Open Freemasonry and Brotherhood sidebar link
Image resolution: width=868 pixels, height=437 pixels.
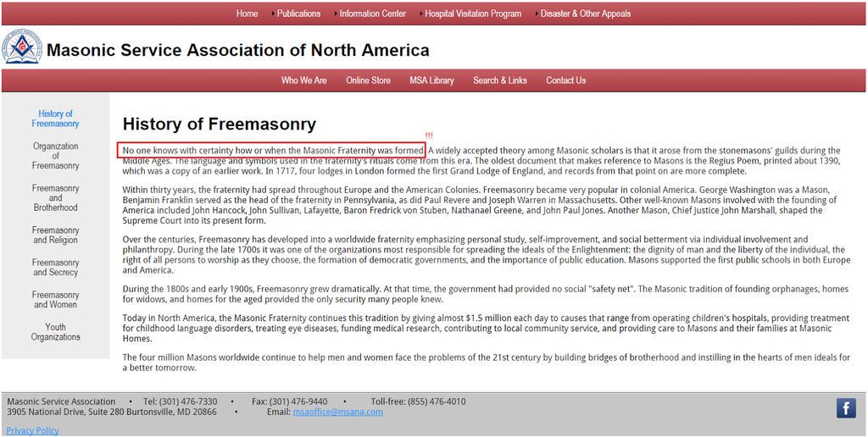[55, 197]
